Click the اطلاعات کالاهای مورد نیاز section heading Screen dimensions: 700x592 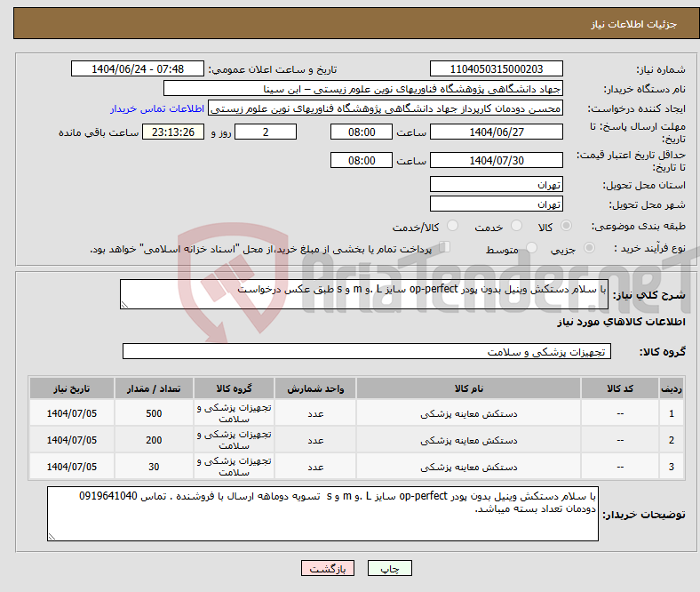(621, 322)
